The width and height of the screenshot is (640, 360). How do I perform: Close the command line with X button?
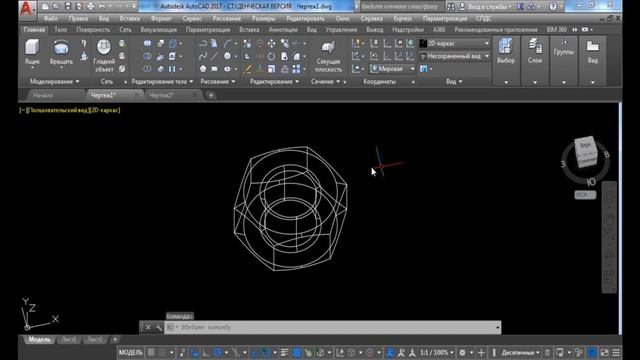(x=148, y=327)
